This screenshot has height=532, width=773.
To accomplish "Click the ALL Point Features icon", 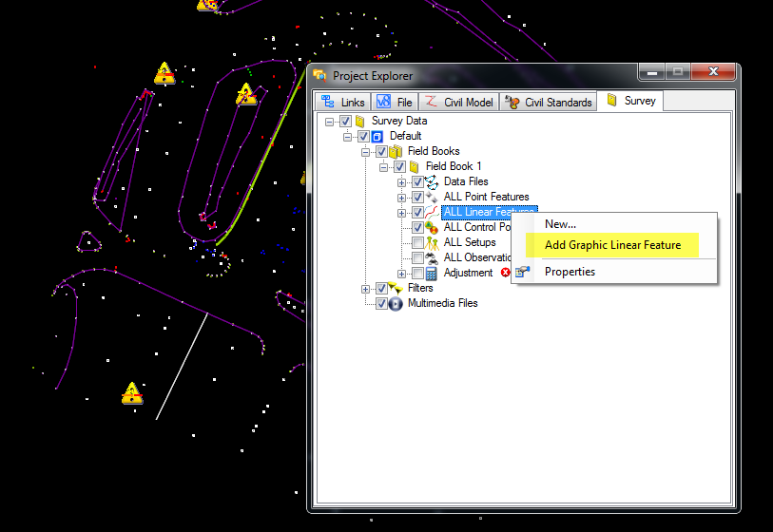I will point(432,197).
